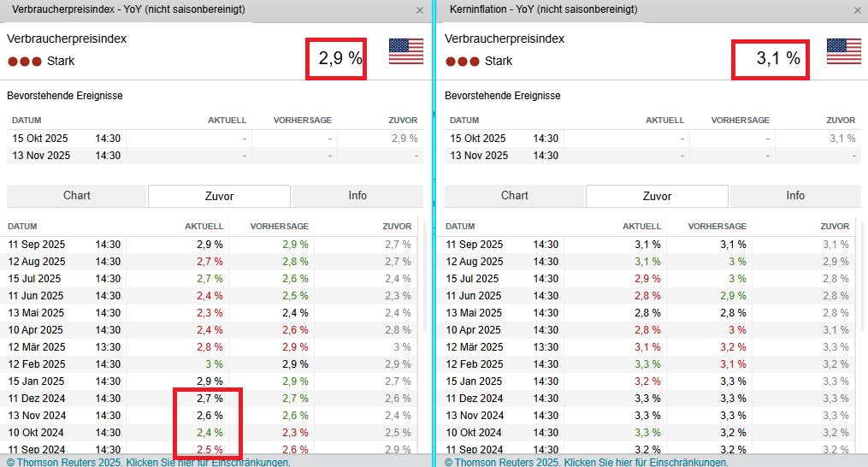
Task: Click the ZUVOR column header in the Kerninflation history table
Action: tap(835, 227)
